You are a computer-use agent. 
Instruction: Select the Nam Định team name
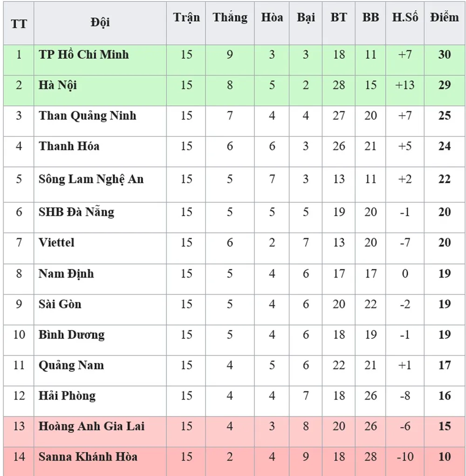(x=66, y=273)
